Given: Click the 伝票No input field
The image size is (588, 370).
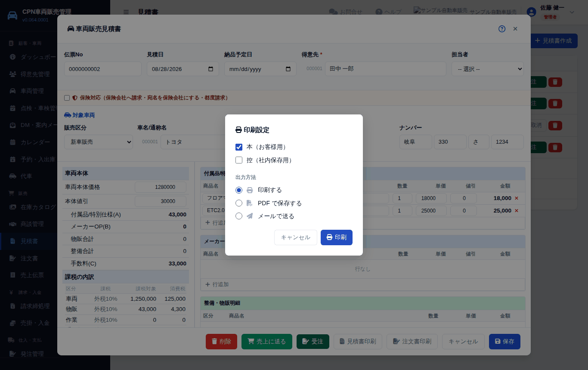Looking at the screenshot, I should click(x=103, y=69).
